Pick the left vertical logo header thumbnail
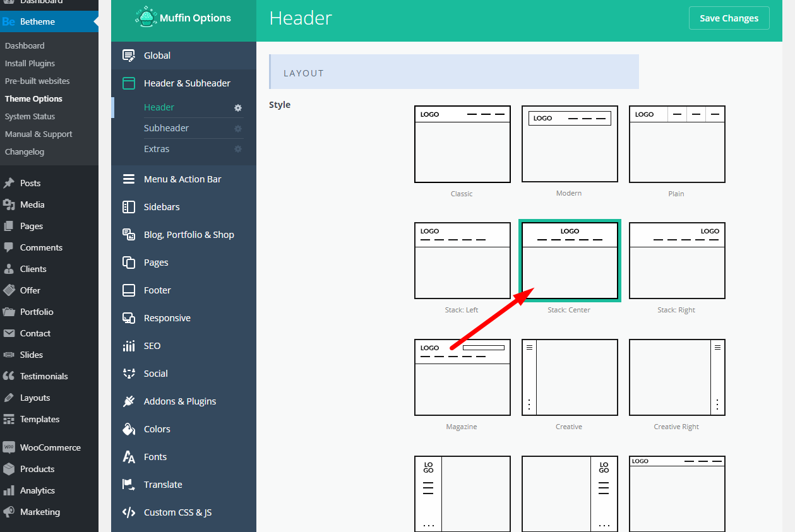 (x=462, y=494)
